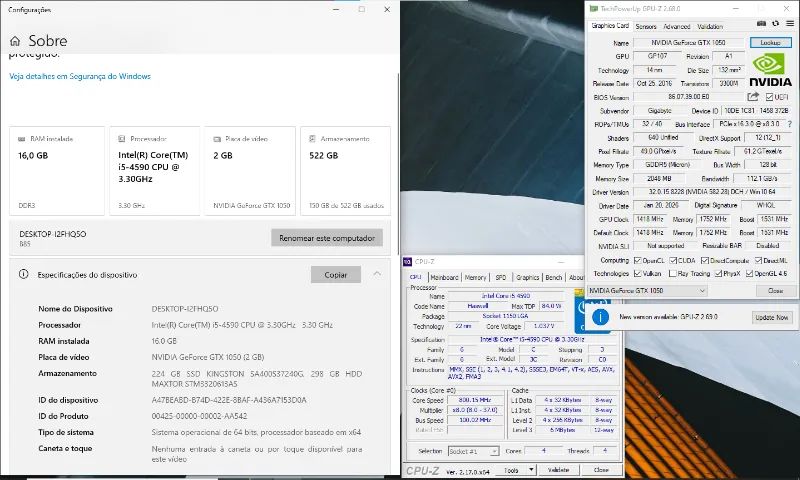Open the SPD tab in CPU-Z

(501, 277)
